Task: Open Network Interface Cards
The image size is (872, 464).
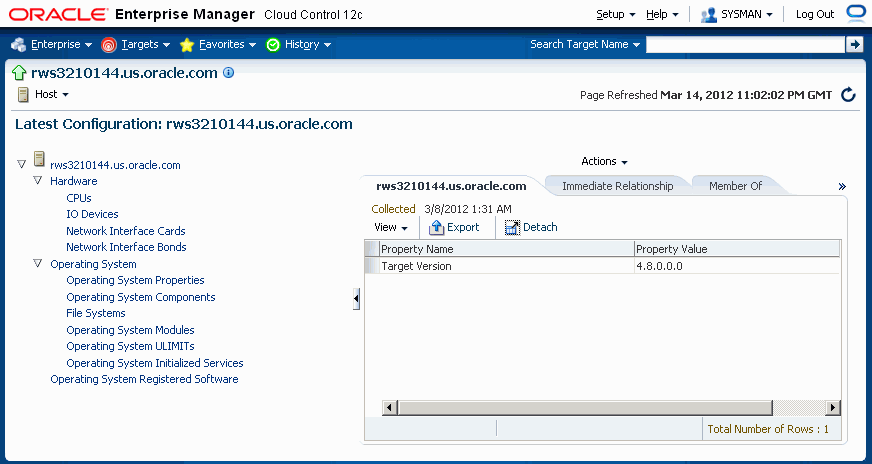Action: pyautogui.click(x=126, y=231)
